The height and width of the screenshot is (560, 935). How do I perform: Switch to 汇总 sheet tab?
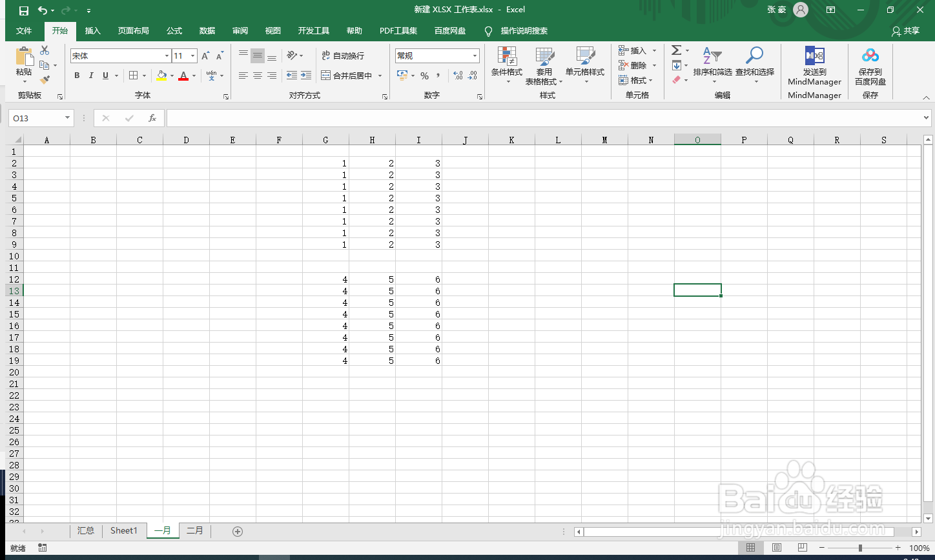[x=86, y=530]
